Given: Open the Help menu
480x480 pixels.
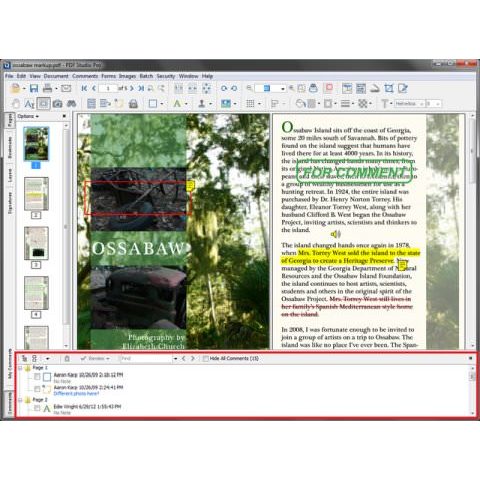Looking at the screenshot, I should click(x=207, y=76).
